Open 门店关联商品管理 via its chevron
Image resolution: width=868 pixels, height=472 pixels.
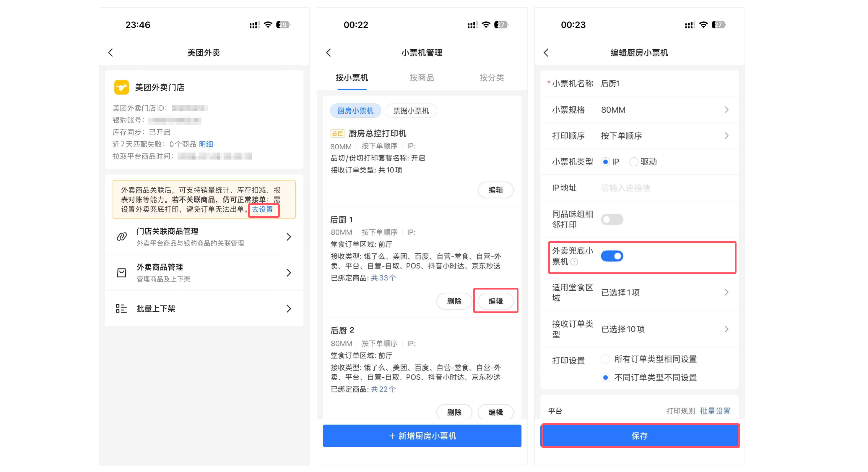(289, 237)
